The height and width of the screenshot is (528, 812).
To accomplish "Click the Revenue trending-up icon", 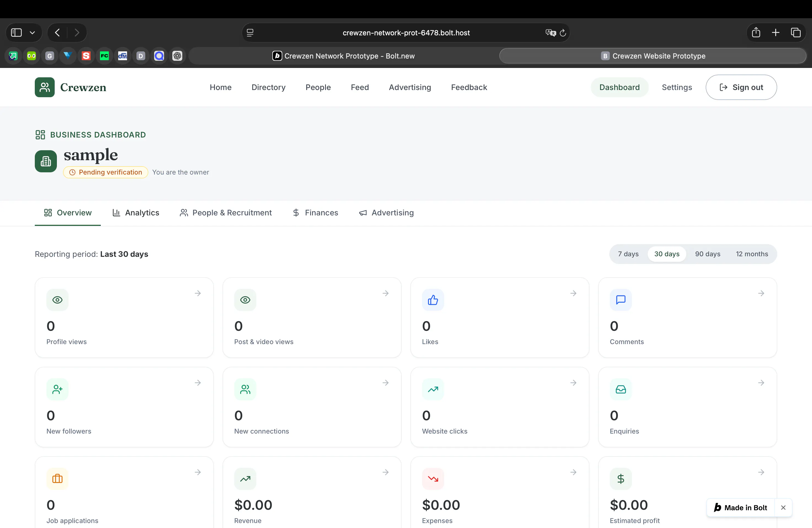I will click(245, 479).
